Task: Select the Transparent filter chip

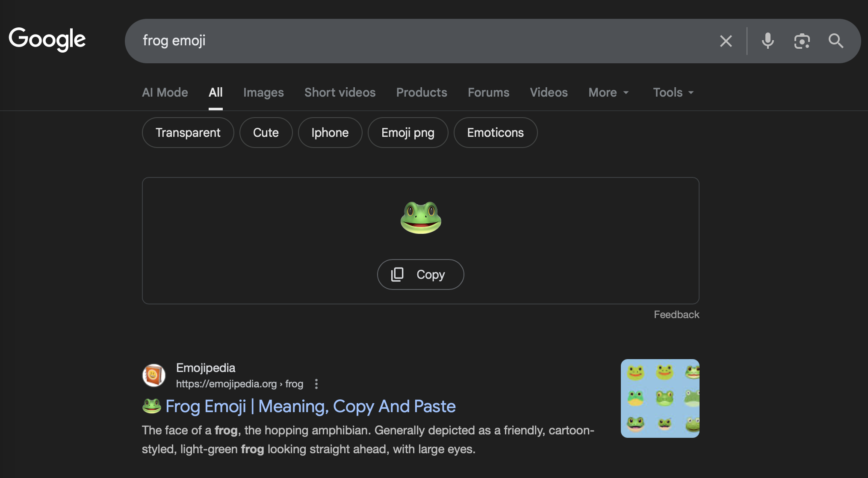Action: click(x=188, y=133)
